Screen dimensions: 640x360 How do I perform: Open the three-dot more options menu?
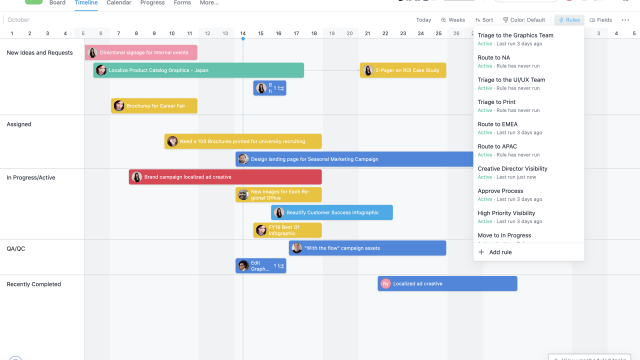click(x=625, y=20)
